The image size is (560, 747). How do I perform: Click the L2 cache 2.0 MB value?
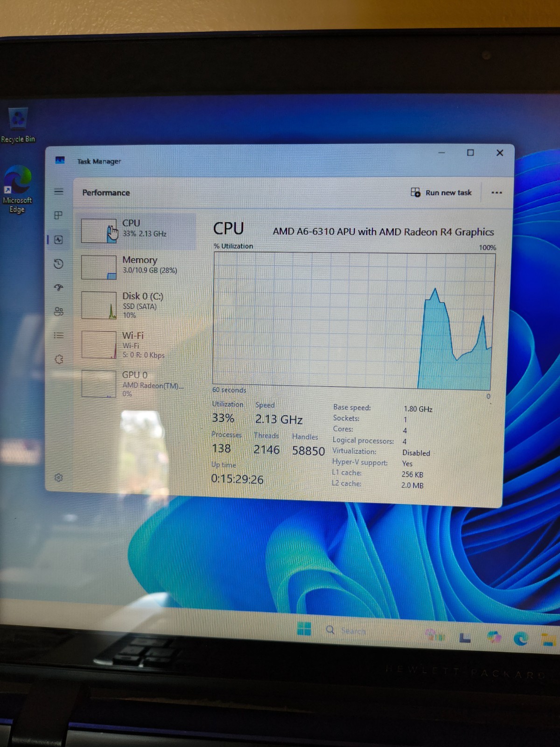click(x=413, y=486)
